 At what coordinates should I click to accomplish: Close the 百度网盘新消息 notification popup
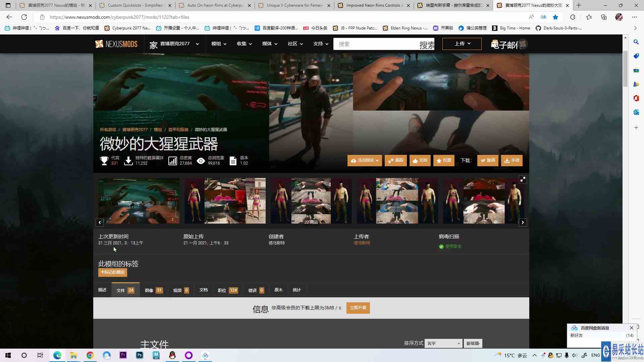[x=632, y=328]
